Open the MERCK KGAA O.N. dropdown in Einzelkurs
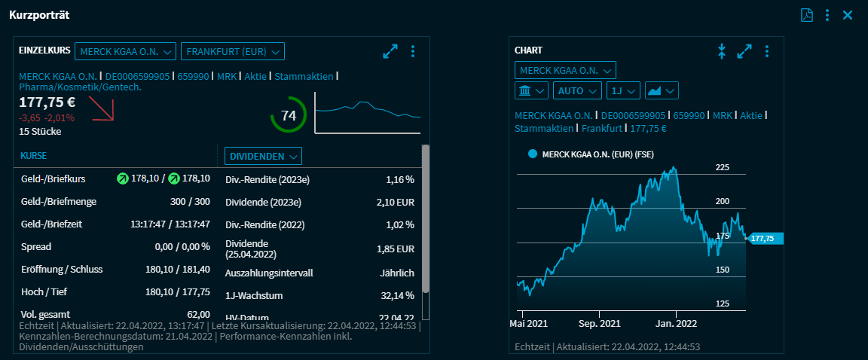This screenshot has height=360, width=868. click(125, 51)
